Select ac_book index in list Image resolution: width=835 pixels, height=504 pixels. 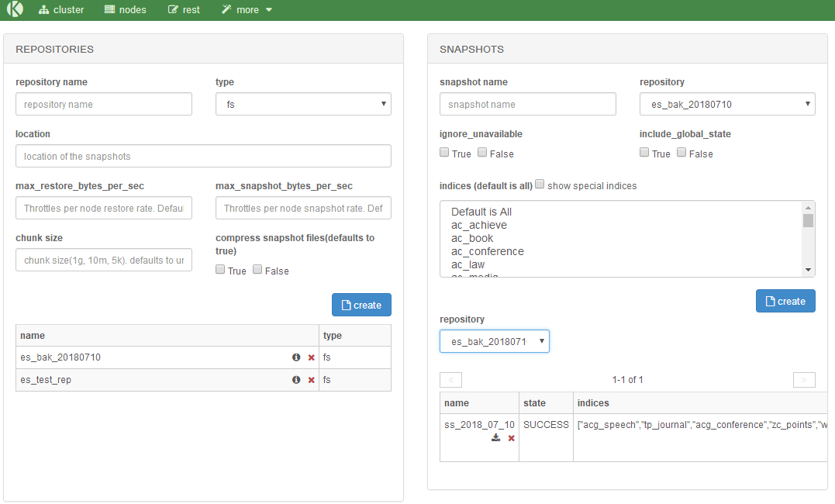coord(621,238)
